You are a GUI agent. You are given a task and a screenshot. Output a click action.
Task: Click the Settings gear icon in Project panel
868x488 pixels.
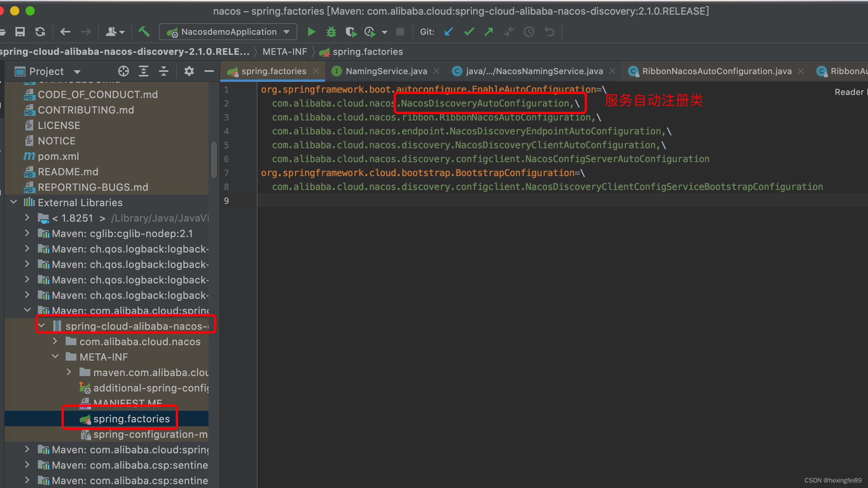click(x=190, y=71)
